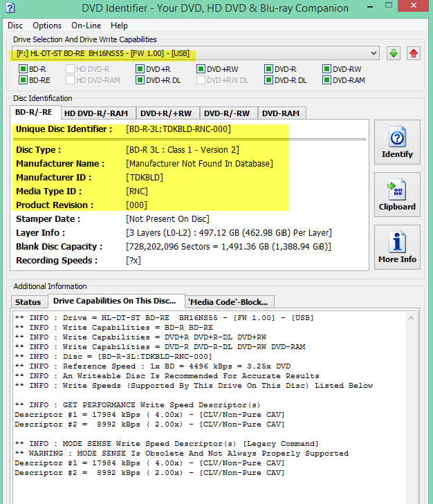Click the green down arrow drive button
433x504 pixels.
point(393,53)
